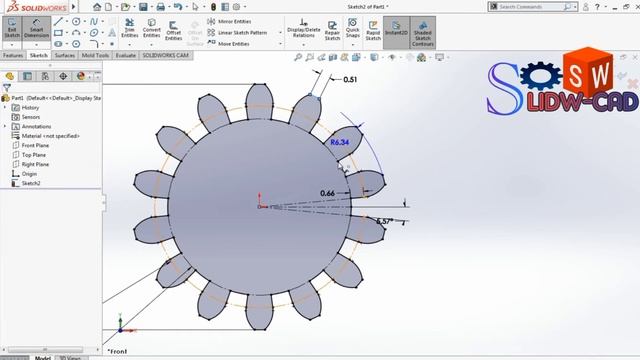Expand the SolidWorks menu flyout arrow

[74, 7]
